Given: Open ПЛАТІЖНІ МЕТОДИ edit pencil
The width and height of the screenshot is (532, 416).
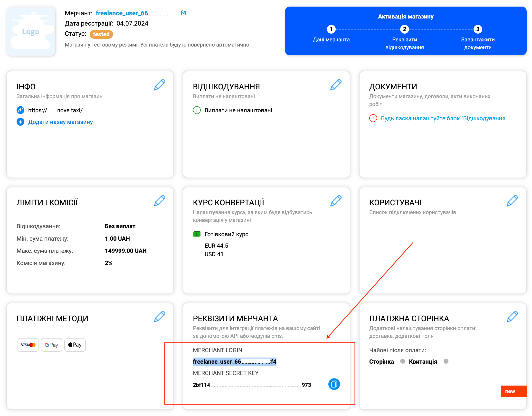Looking at the screenshot, I should [x=160, y=317].
